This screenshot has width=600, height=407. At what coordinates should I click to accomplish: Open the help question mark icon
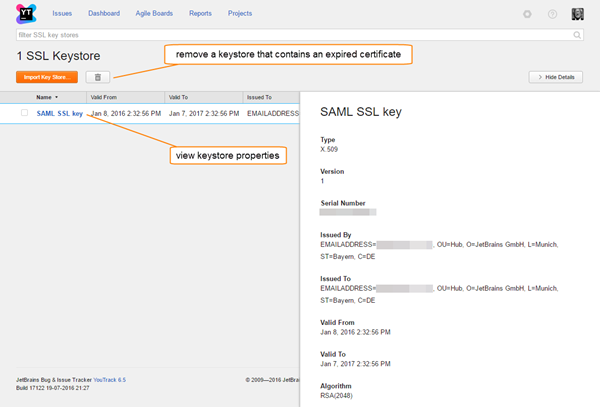552,14
